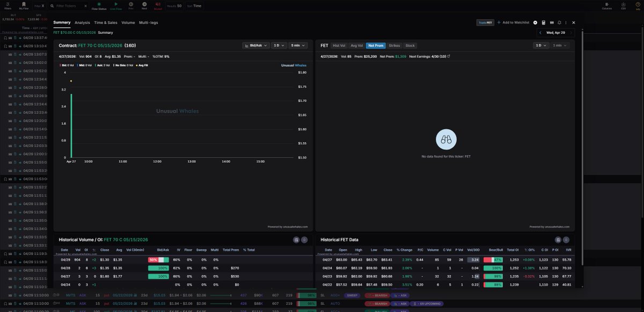Open the calculator icon in header
Viewport: 644px width, 312px height.
coord(544,23)
